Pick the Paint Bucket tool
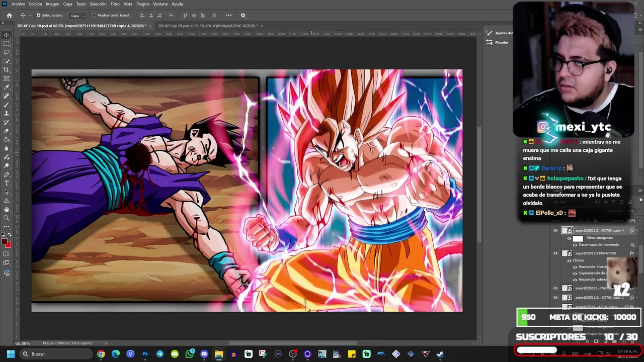The image size is (644, 362). click(x=7, y=140)
